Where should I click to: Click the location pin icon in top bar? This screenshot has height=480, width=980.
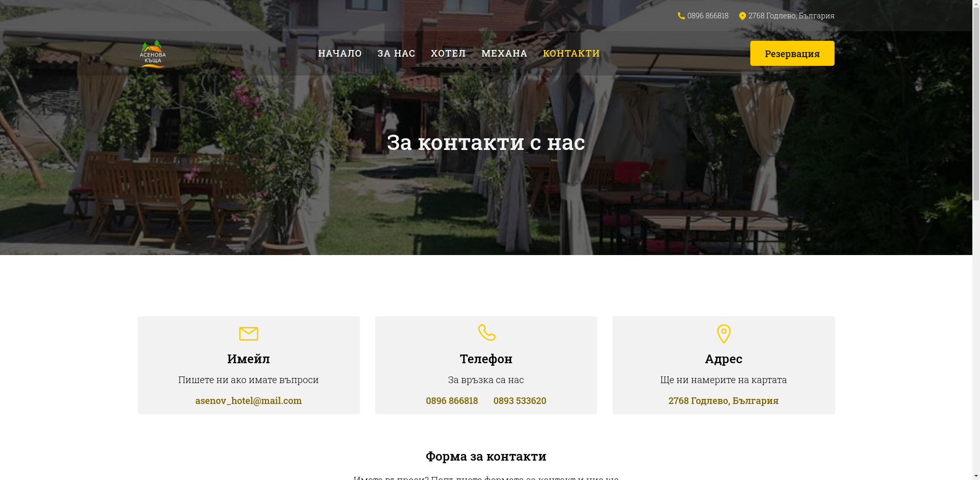point(742,16)
